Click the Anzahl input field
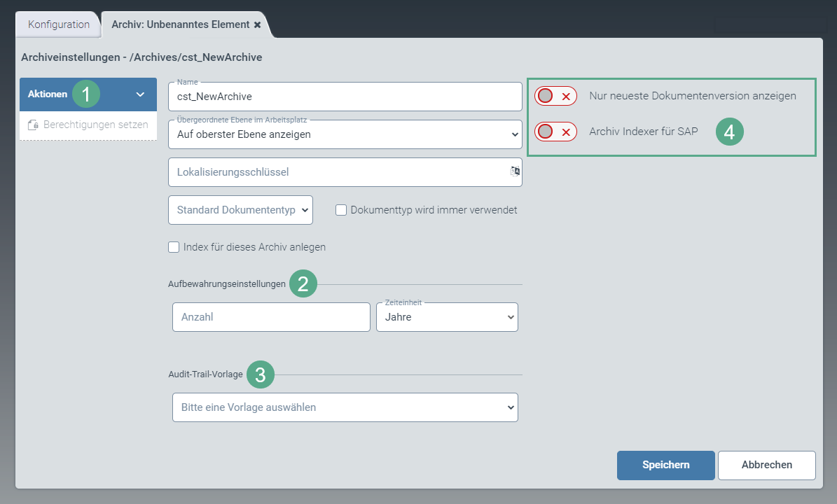The image size is (837, 504). coord(270,317)
